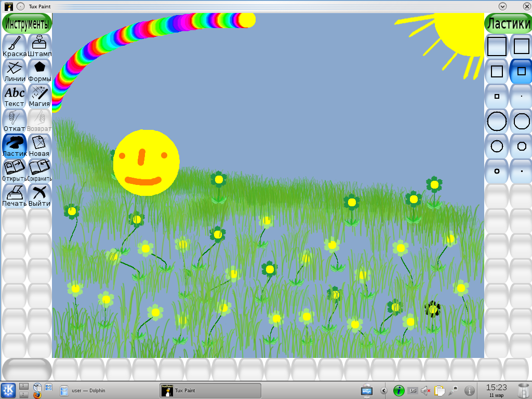532x399 pixels.
Task: Select the Краска paint brush tool
Action: click(x=15, y=46)
